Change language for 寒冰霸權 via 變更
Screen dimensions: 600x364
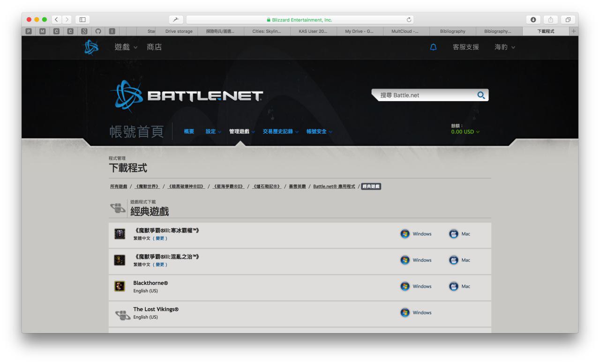[160, 238]
